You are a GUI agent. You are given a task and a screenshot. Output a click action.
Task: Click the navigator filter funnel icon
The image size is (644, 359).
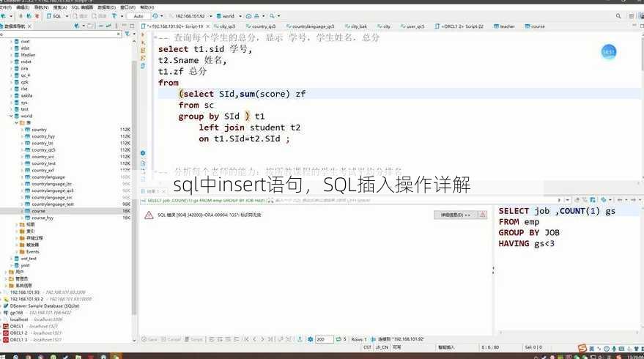[x=127, y=34]
